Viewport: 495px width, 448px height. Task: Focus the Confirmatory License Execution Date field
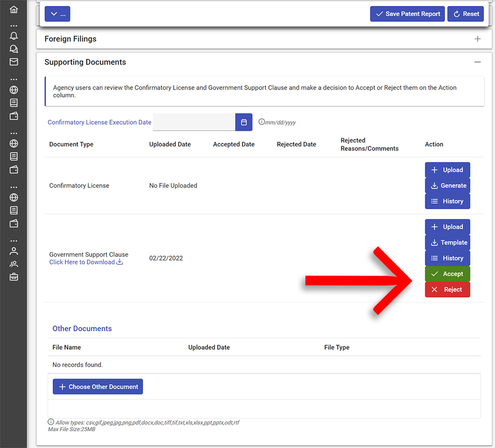click(194, 122)
